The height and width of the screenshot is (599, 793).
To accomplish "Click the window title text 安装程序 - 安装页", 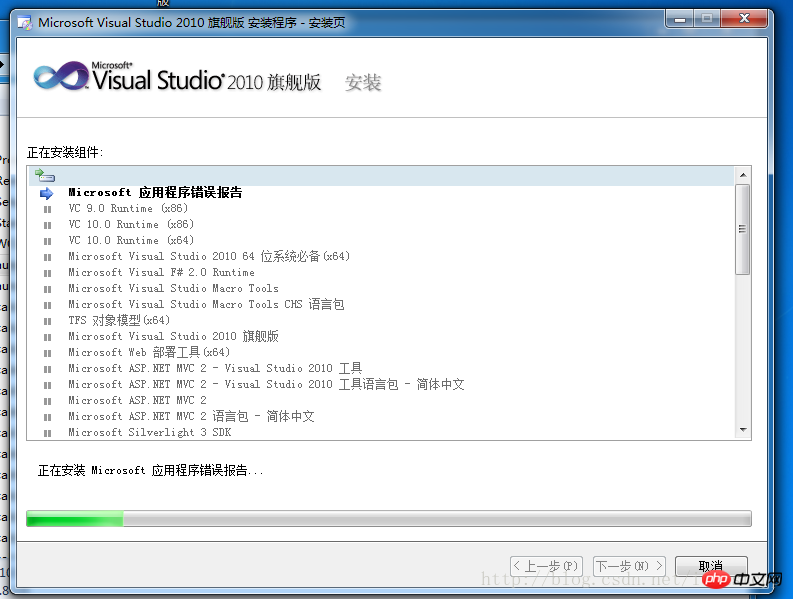I will [x=297, y=23].
